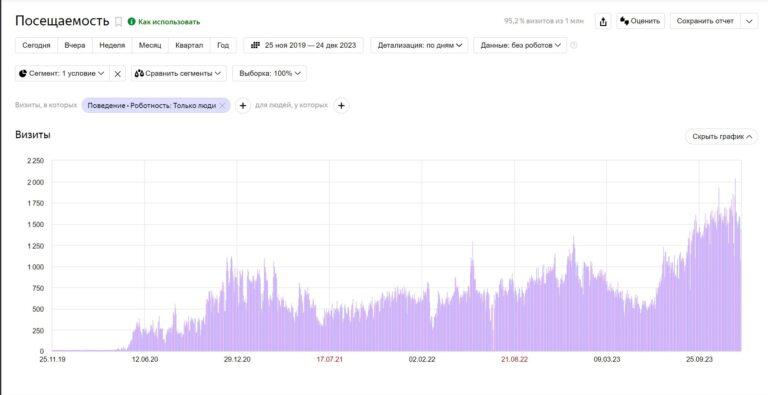Click the 21.08.22 date label on axis
768x395 pixels.
pos(514,360)
